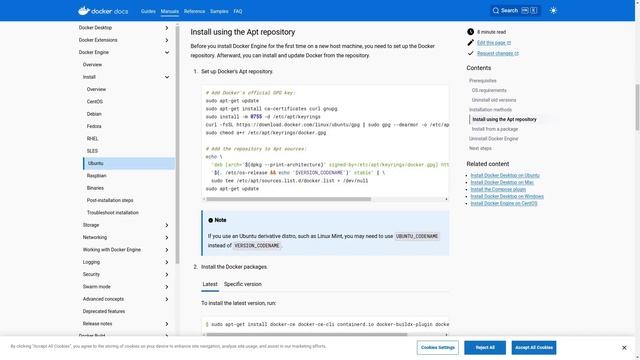Click the pencil icon beside Edit this page
The width and height of the screenshot is (640, 360).
click(471, 42)
